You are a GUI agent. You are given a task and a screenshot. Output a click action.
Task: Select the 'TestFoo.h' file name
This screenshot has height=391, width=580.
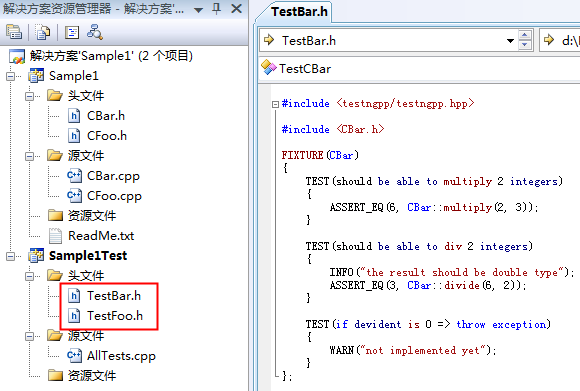click(x=115, y=316)
